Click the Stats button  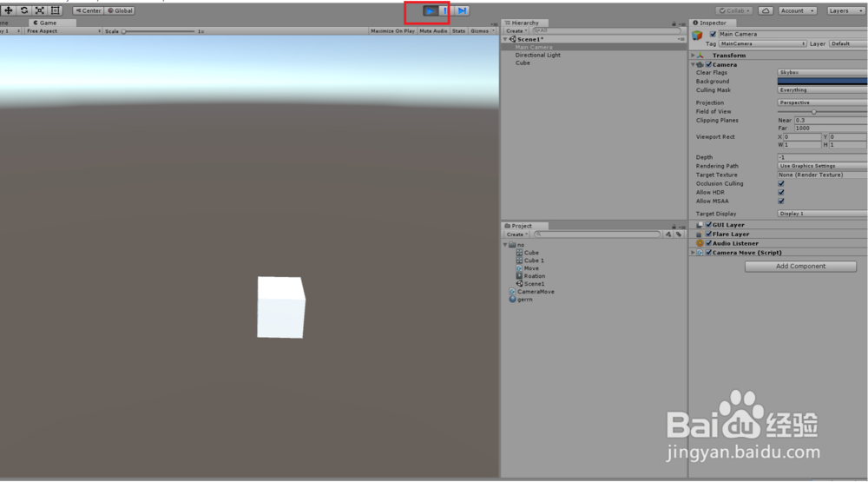coord(458,31)
